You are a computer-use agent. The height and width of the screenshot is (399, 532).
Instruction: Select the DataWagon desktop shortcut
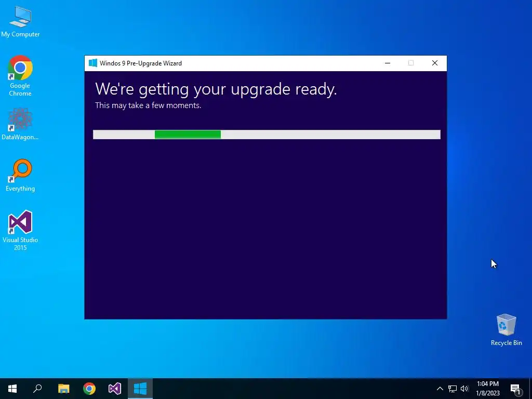(20, 124)
